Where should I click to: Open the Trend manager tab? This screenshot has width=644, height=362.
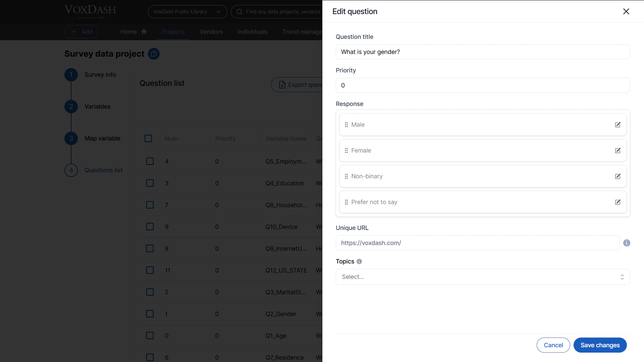302,32
